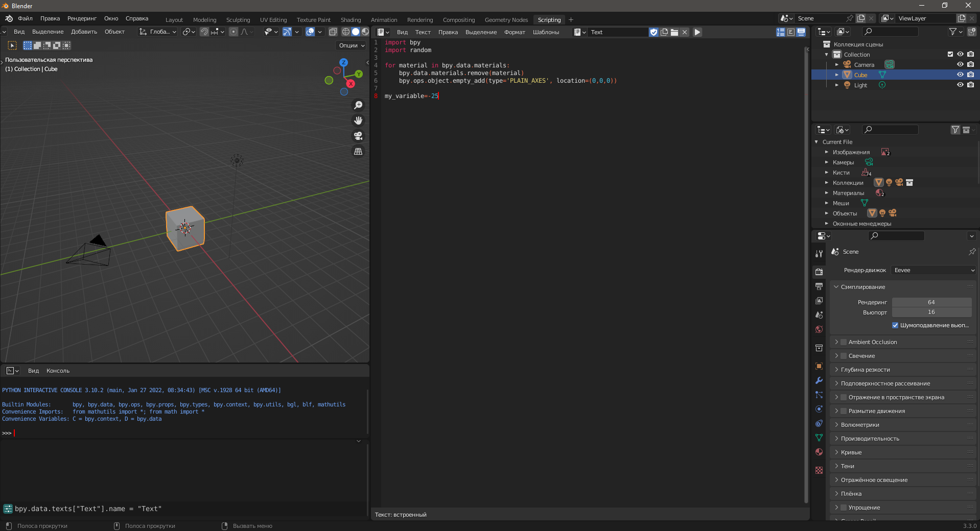Toggle X-ray mode in viewport header
This screenshot has width=980, height=531.
333,32
